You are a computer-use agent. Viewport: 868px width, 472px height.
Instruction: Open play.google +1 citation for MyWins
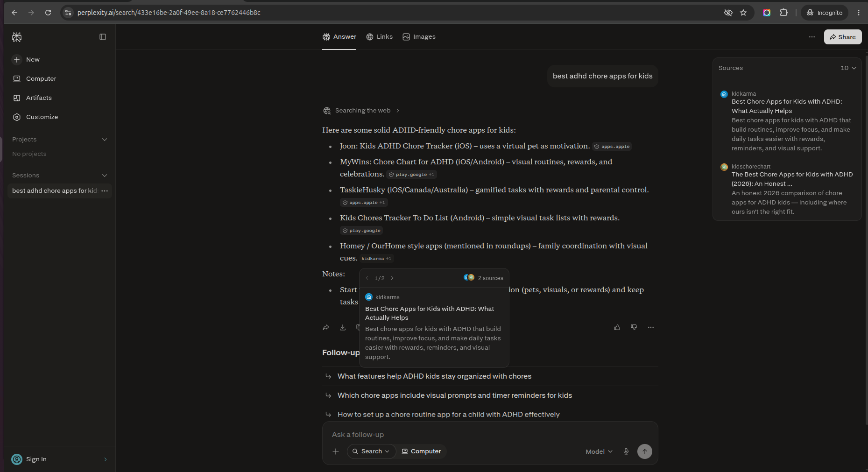pos(412,175)
